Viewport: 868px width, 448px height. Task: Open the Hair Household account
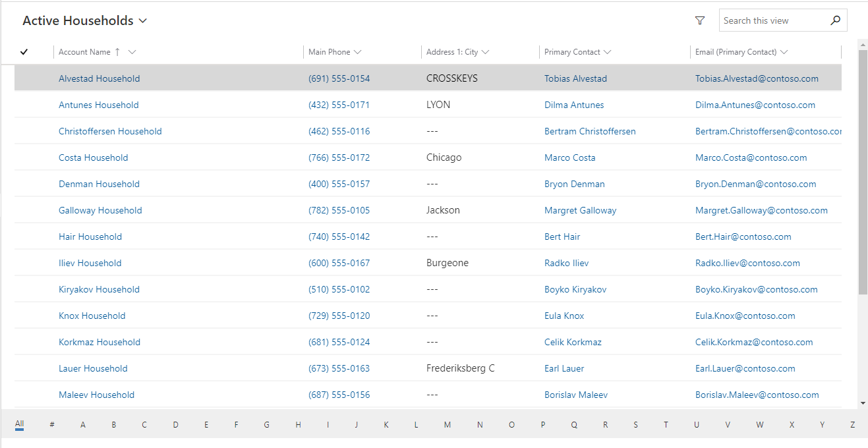(90, 237)
